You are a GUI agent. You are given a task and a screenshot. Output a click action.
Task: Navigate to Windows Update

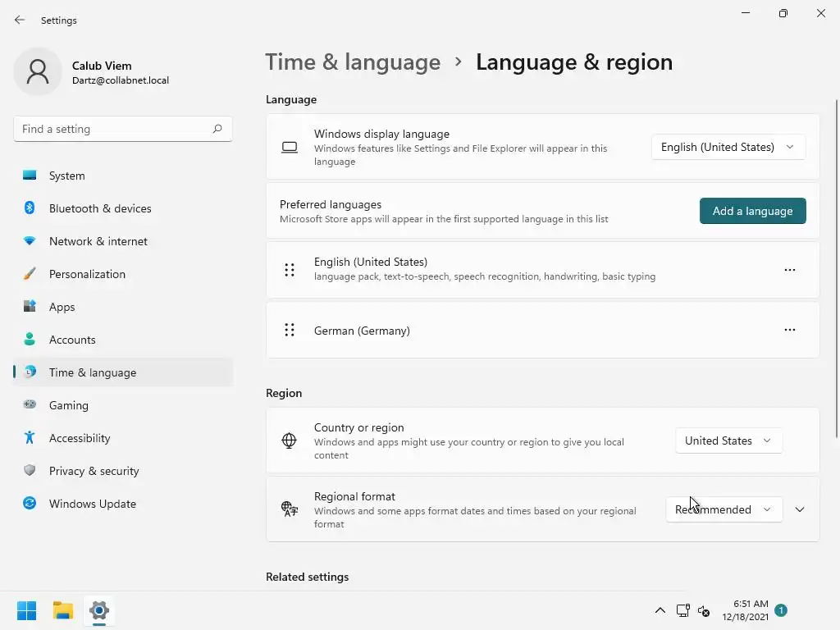[x=93, y=504]
